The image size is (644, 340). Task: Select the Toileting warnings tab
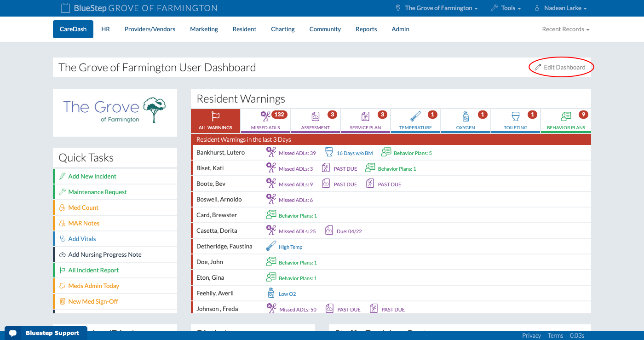(516, 121)
